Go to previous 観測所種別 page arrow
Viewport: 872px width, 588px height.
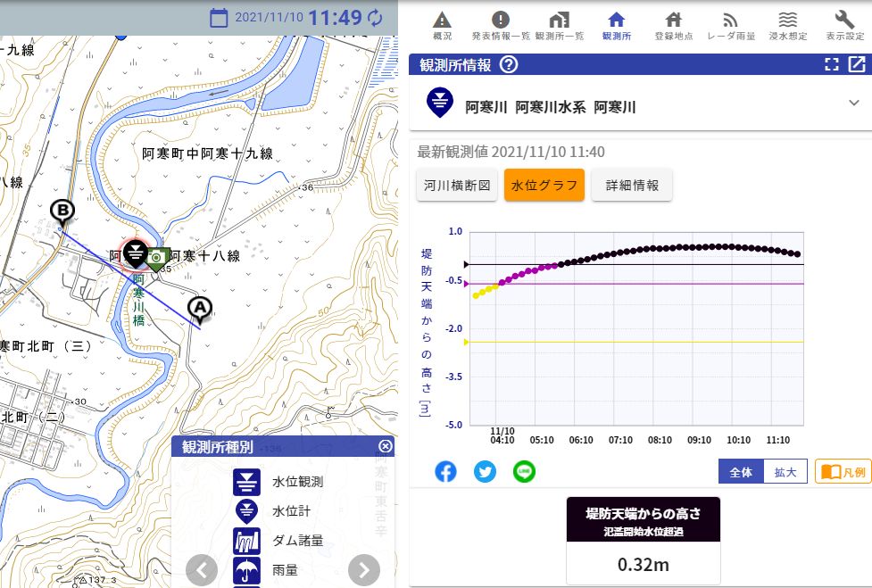coord(202,569)
